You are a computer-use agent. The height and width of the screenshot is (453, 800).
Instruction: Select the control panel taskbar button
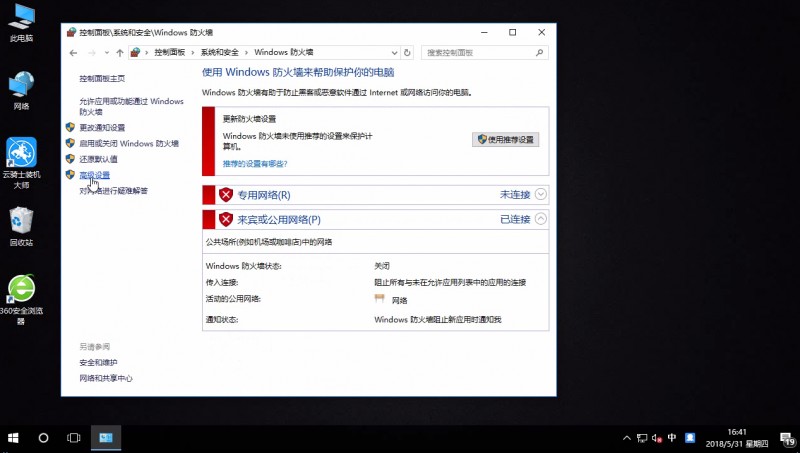106,438
